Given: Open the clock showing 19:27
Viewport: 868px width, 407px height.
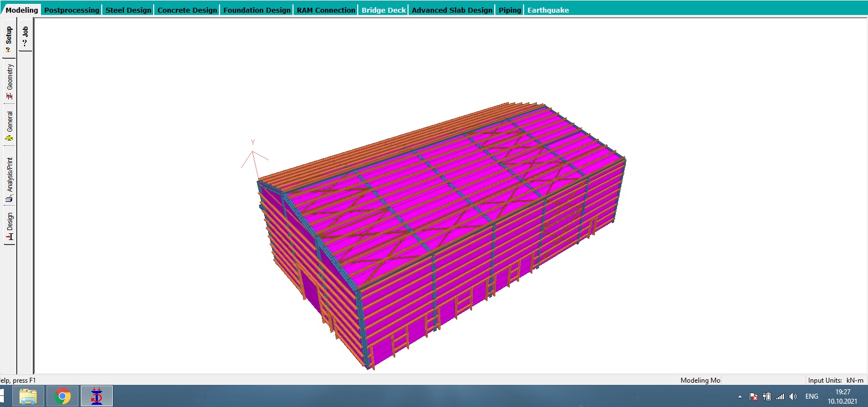Looking at the screenshot, I should coord(843,396).
